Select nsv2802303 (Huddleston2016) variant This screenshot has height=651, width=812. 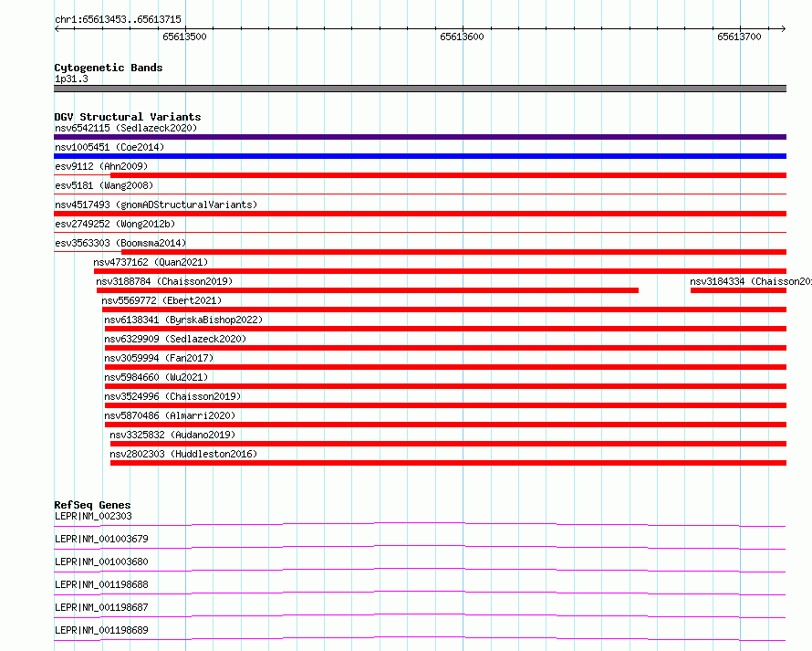click(x=183, y=454)
